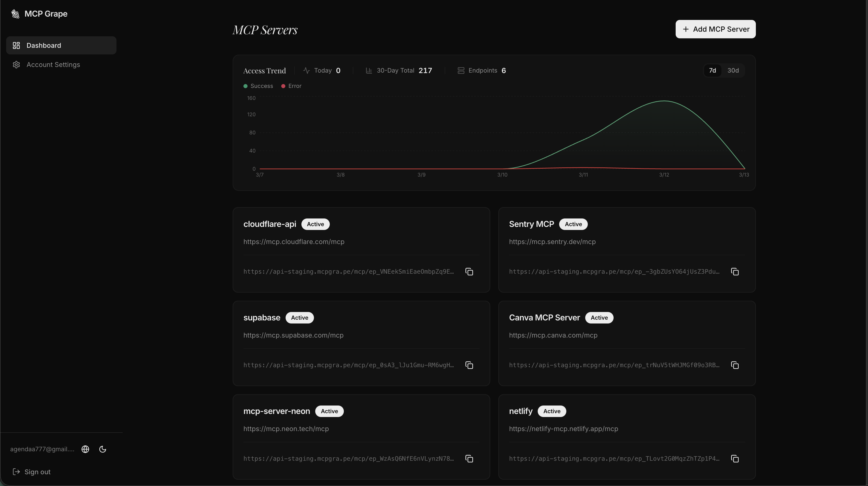Screen dimensions: 868x486
Task: Copy the cloudflare-api endpoint URL
Action: click(469, 271)
